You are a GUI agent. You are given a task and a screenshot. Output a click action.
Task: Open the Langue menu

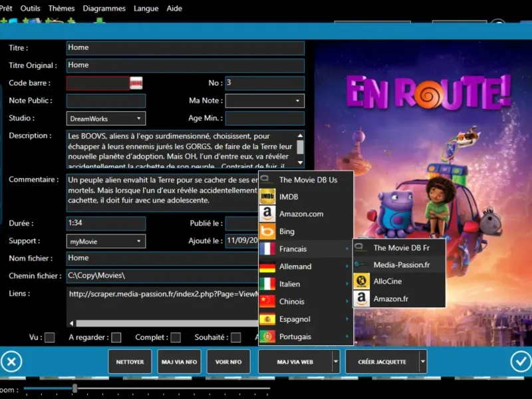click(146, 9)
